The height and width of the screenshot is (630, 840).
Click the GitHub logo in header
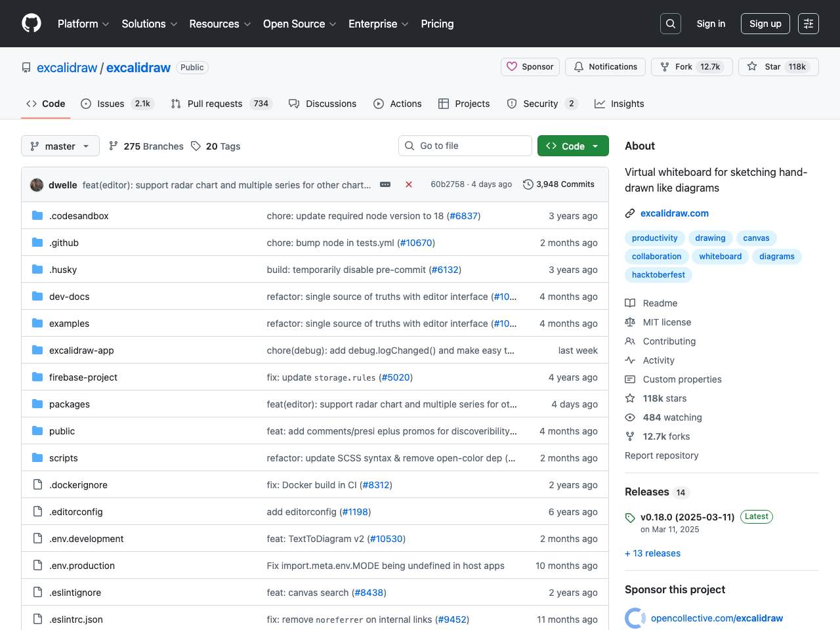[x=31, y=24]
